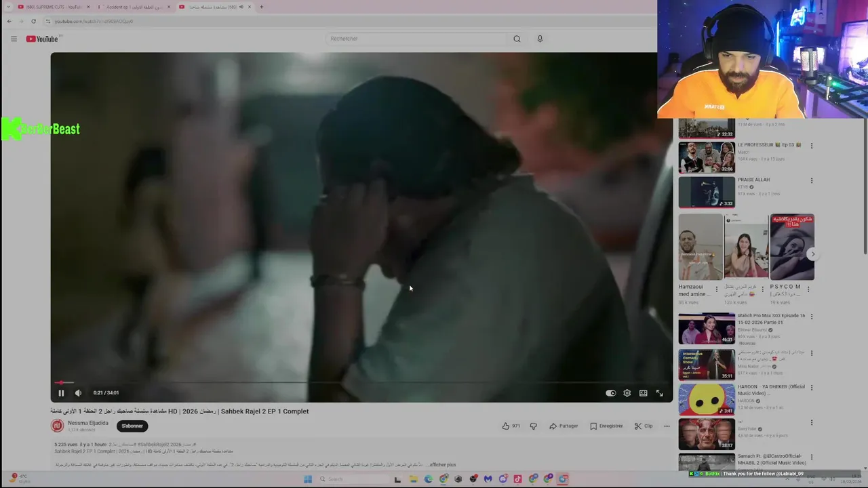Open the PRAISE ALLAH video thumbnail
Screen dimensions: 868x488
coord(707,192)
